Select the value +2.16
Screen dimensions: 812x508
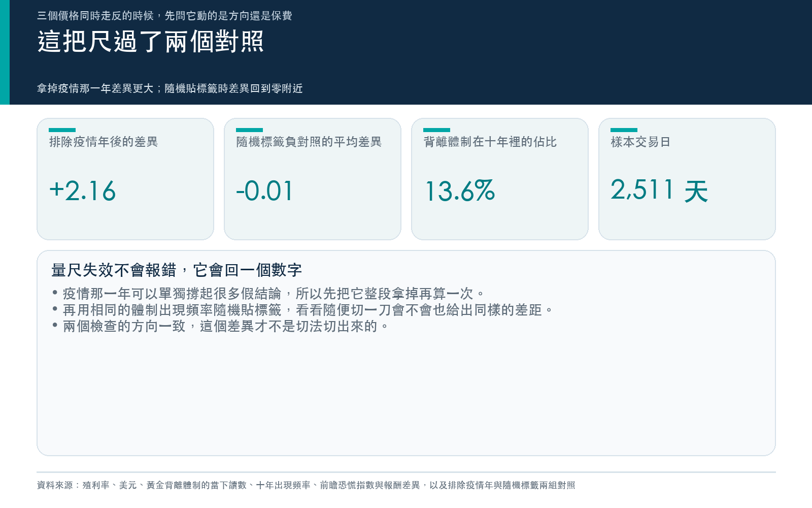click(x=83, y=191)
